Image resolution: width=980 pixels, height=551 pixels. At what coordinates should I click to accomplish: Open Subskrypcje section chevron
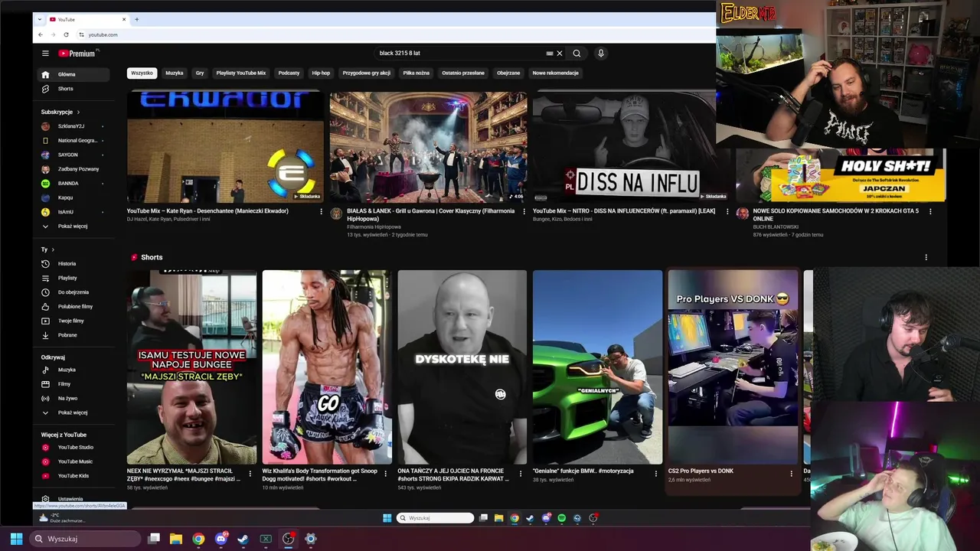coord(78,112)
